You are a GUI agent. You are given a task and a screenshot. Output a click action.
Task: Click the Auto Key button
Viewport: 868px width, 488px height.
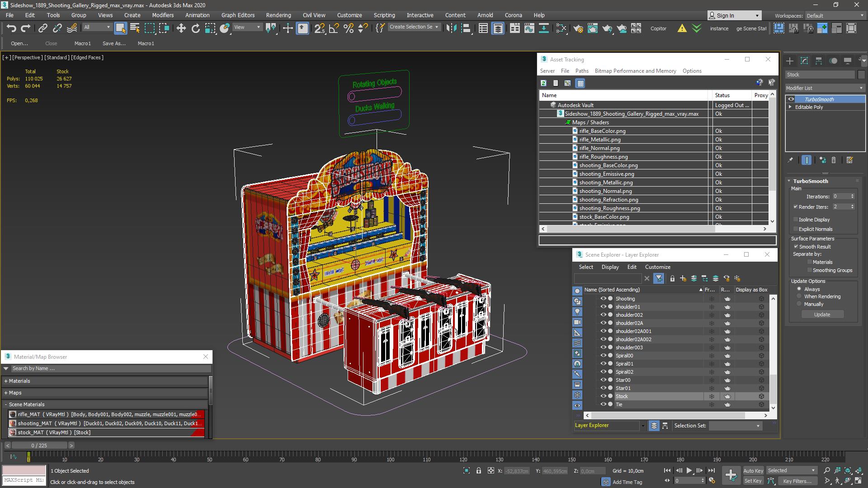pos(753,470)
